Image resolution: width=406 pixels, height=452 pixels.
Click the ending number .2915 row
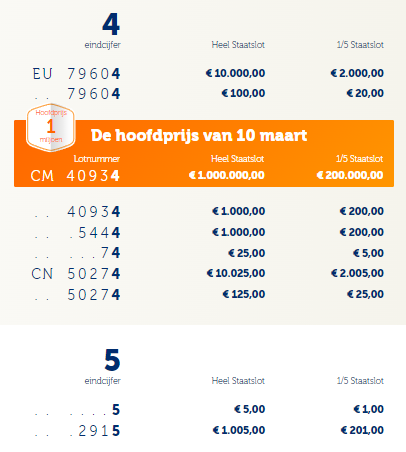204,430
